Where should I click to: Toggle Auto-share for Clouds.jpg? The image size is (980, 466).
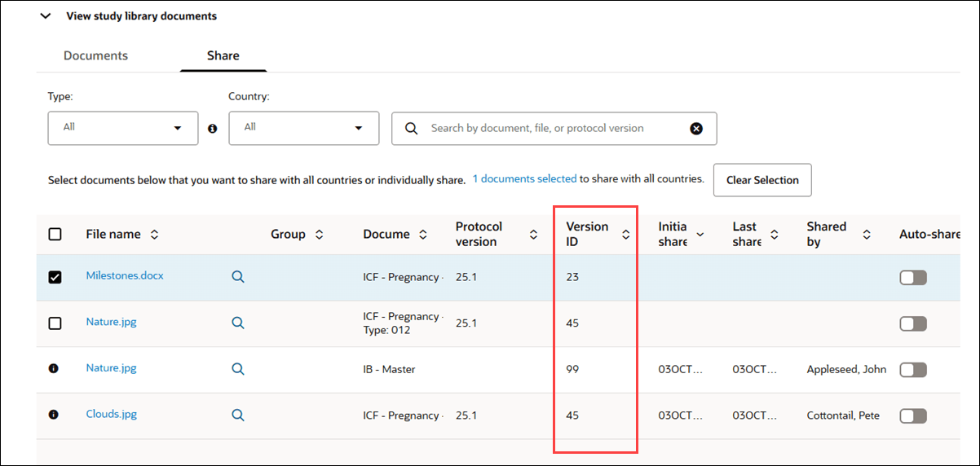(x=913, y=416)
